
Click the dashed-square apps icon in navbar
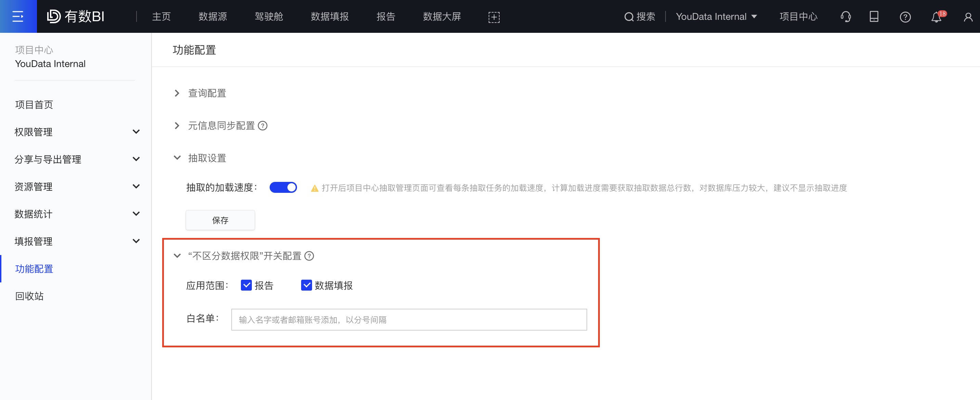[493, 16]
